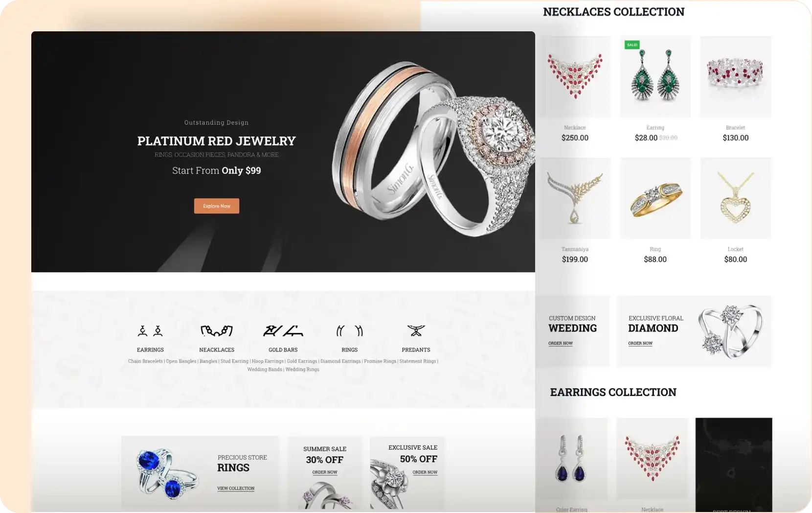This screenshot has width=812, height=513.
Task: Click the Explore Now button
Action: [x=217, y=206]
